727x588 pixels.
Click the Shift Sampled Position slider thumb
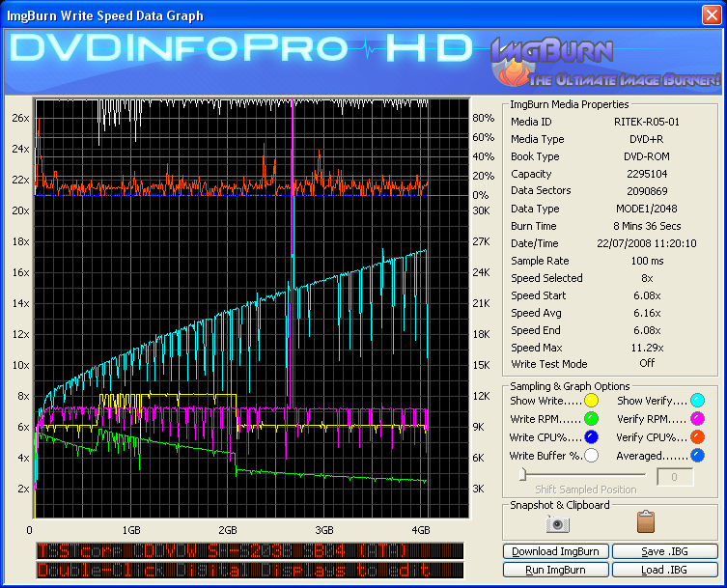point(523,474)
